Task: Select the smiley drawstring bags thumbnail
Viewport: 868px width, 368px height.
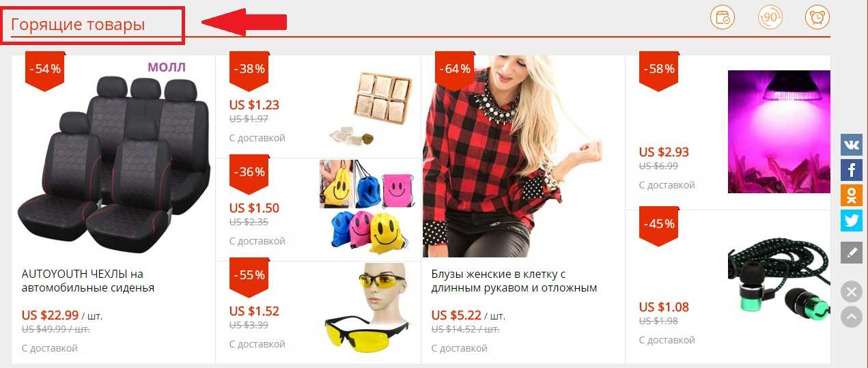Action: click(x=369, y=206)
